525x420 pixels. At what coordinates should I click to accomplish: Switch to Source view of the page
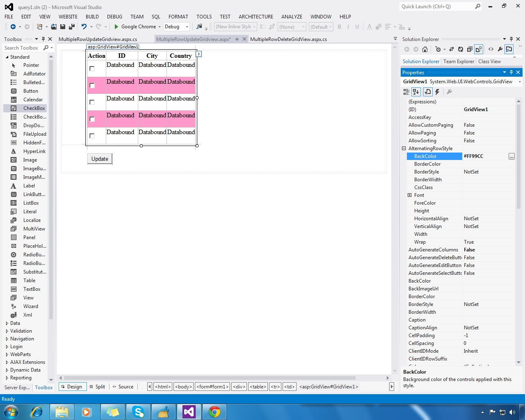pos(126,386)
